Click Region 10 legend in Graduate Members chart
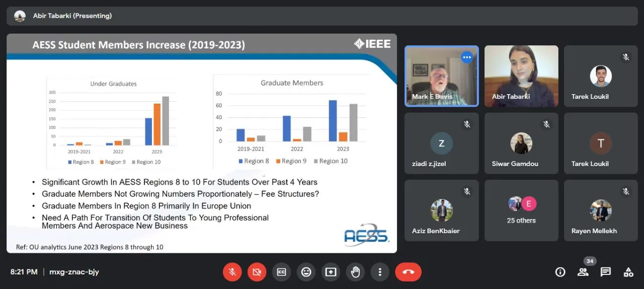The width and height of the screenshot is (644, 289). pyautogui.click(x=331, y=161)
